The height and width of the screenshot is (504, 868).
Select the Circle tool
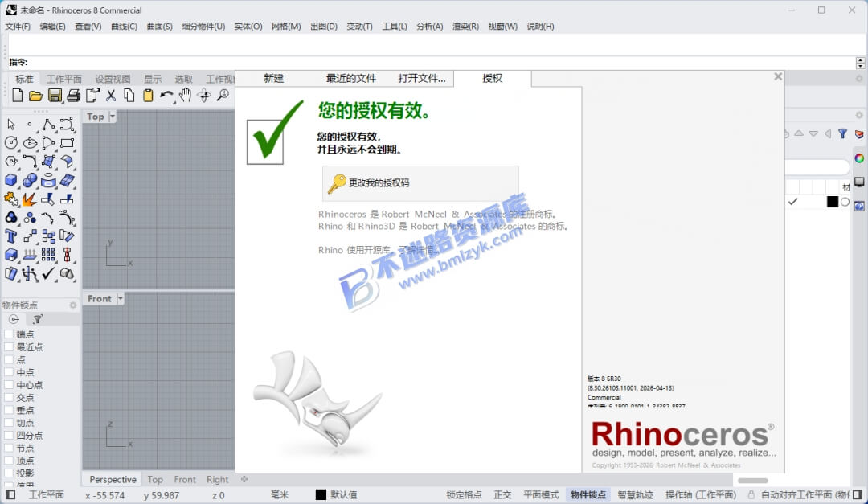[x=11, y=143]
